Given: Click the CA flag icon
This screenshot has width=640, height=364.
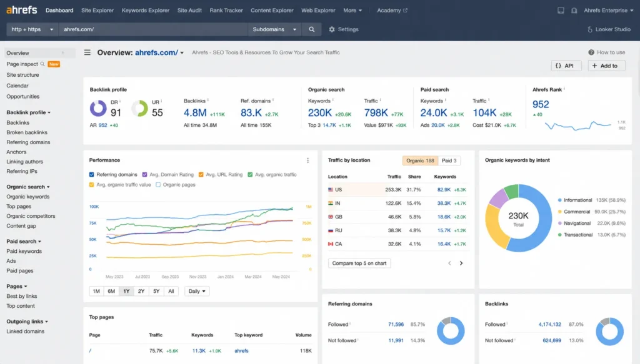Looking at the screenshot, I should 331,243.
